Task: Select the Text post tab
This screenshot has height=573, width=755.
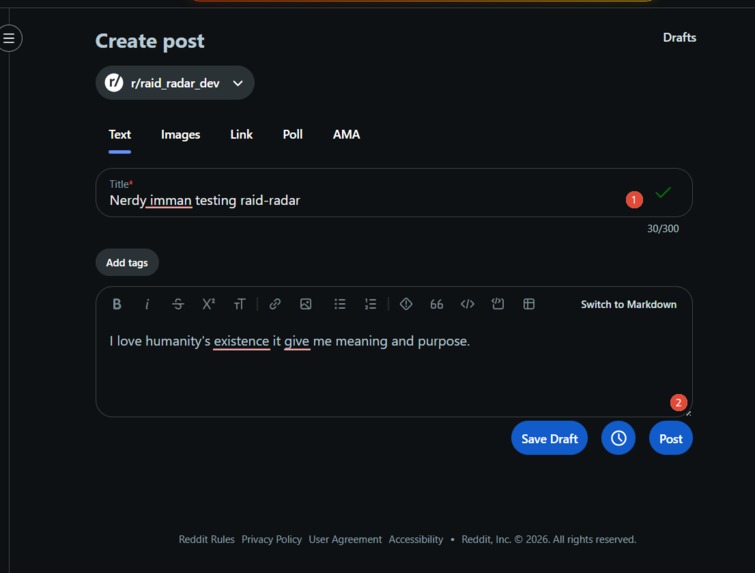Action: (119, 134)
